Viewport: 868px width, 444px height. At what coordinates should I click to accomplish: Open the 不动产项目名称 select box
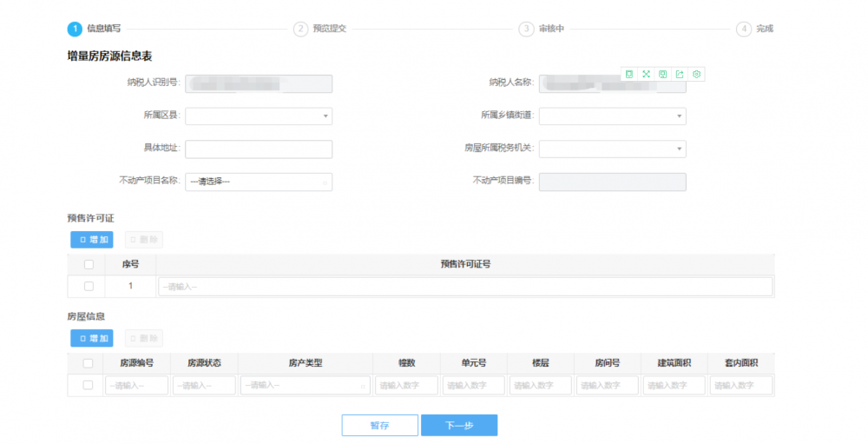(259, 182)
